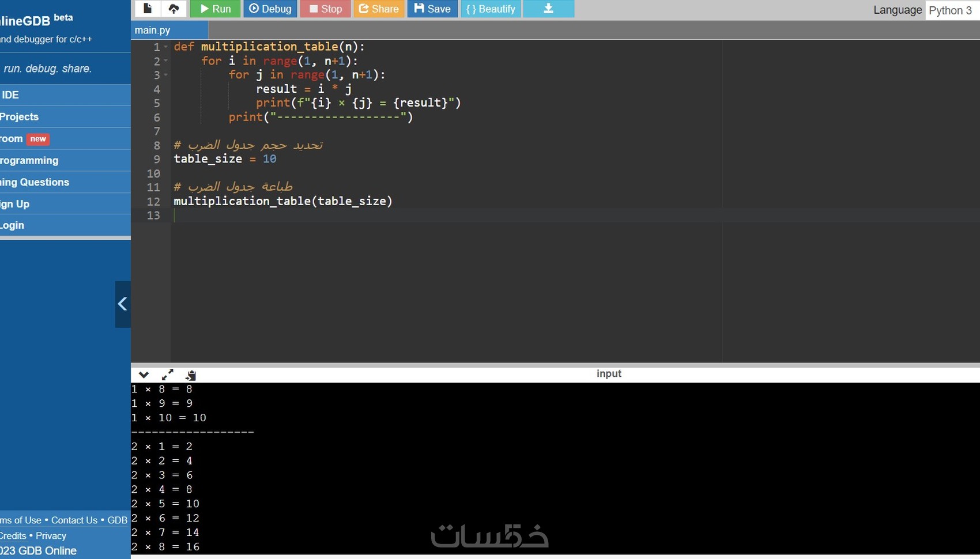The image size is (980, 559).
Task: Save the main.py file
Action: 432,9
